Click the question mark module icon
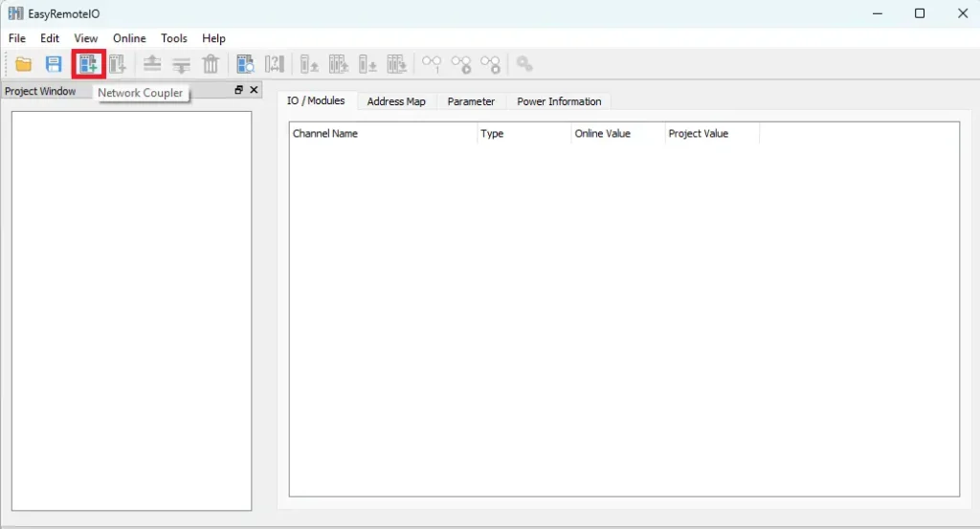This screenshot has height=529, width=980. [275, 64]
